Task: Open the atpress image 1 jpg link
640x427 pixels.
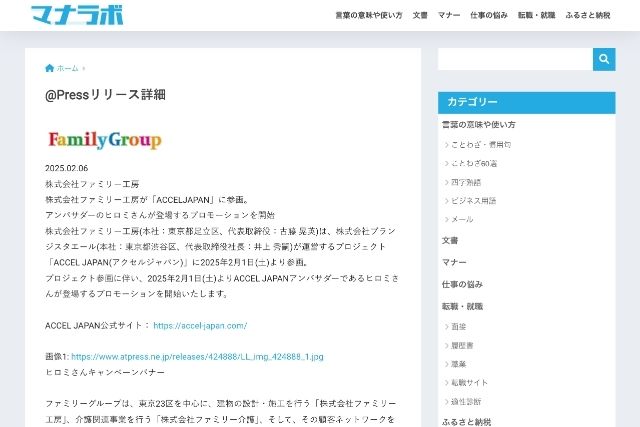Action: [197, 357]
